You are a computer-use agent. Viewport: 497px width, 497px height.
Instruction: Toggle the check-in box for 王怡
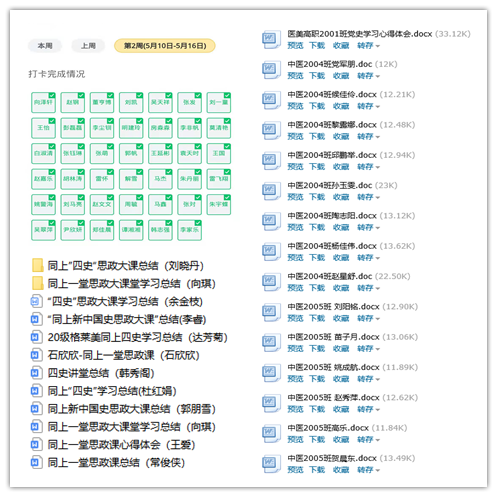43,128
